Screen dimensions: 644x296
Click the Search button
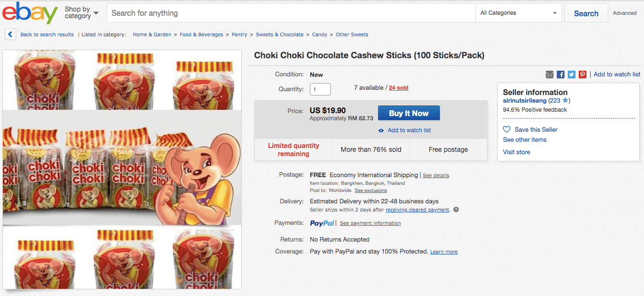pyautogui.click(x=586, y=13)
